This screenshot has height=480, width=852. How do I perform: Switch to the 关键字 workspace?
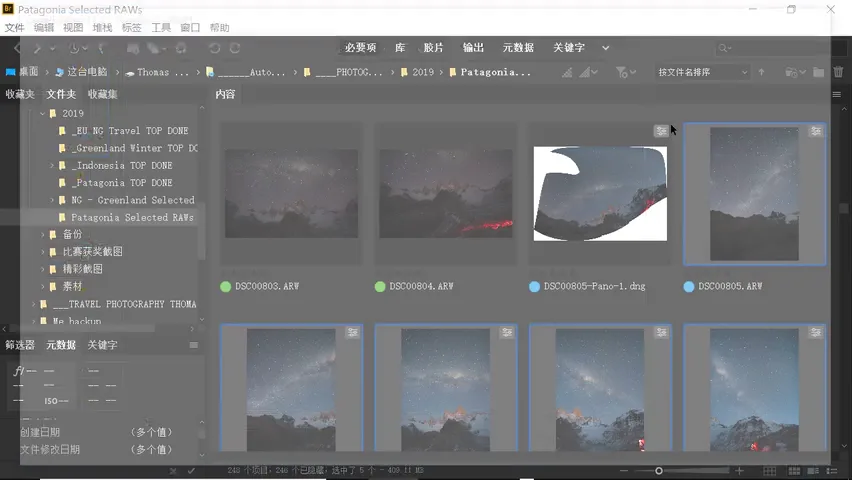(x=568, y=48)
